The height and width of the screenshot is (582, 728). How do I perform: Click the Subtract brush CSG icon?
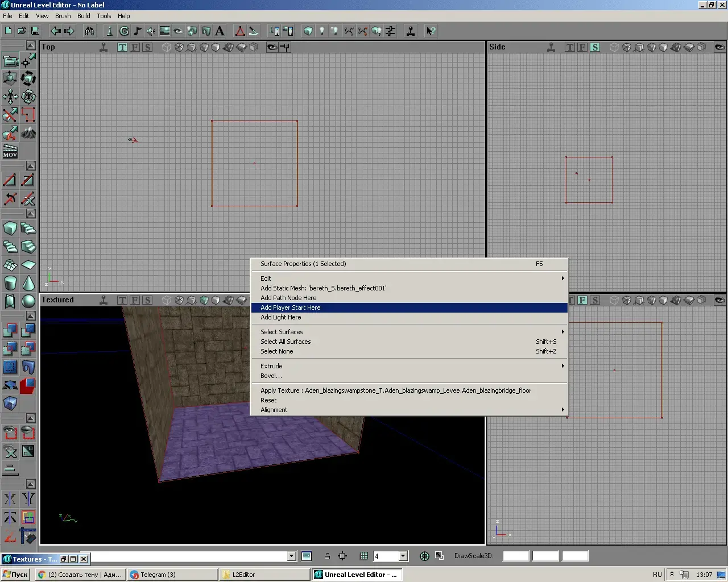[28, 330]
